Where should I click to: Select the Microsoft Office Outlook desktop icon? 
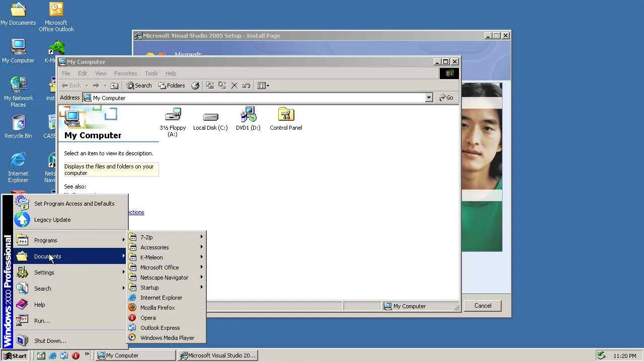(x=56, y=17)
